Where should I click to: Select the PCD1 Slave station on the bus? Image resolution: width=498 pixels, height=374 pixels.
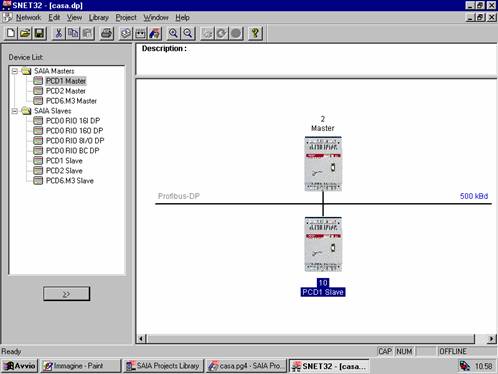click(x=323, y=245)
